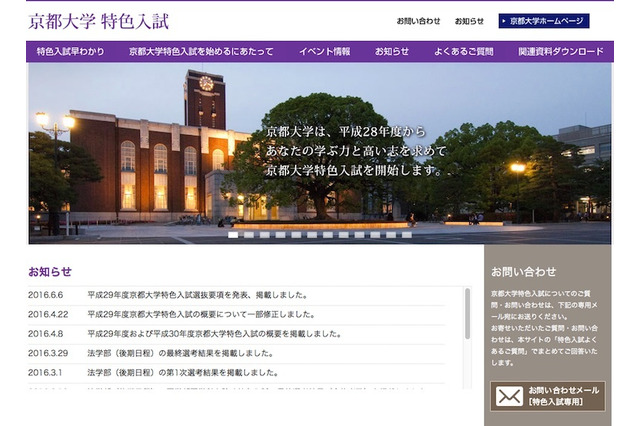Open イベント情報 menu item
This screenshot has width=640, height=426.
(x=324, y=51)
